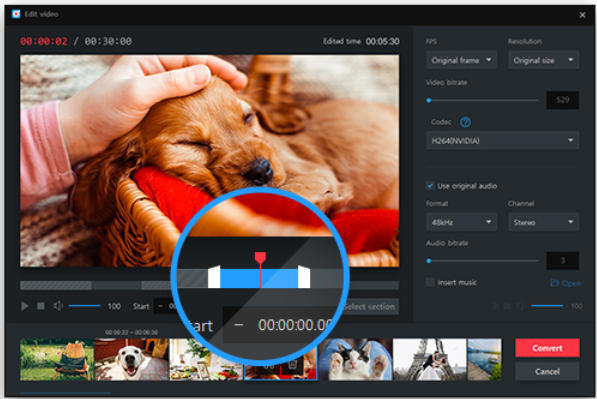Screen dimensions: 597x399
Task: Expand the Original frame FPS dropdown
Action: click(461, 60)
